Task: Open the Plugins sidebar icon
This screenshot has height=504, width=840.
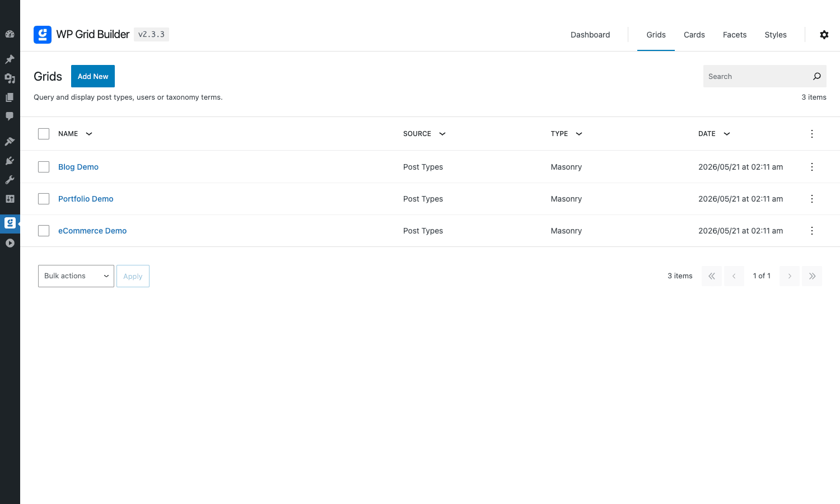Action: [10, 161]
